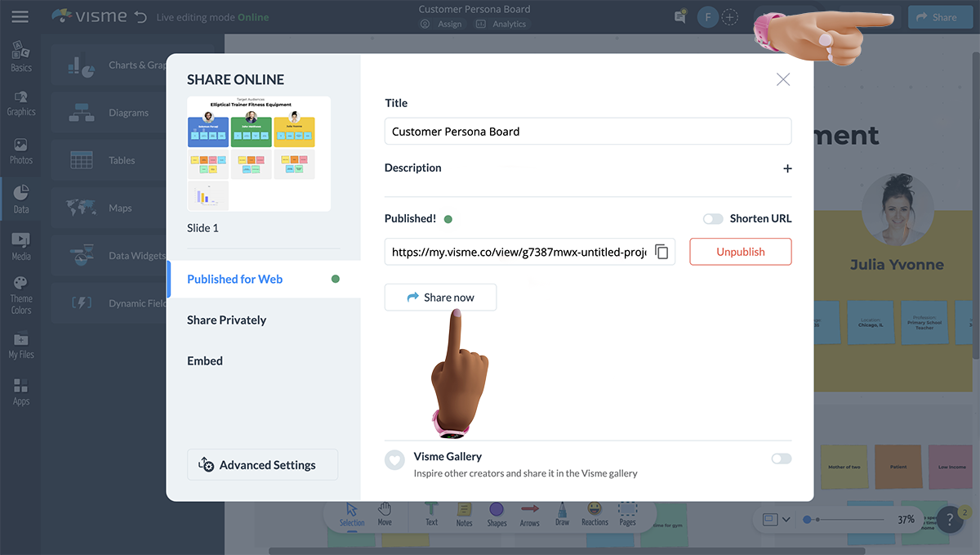Copy the published URL with copy icon
The width and height of the screenshot is (980, 555).
point(661,252)
